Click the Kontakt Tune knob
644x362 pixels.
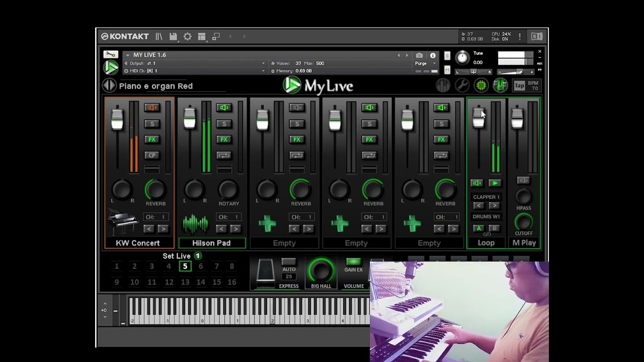(462, 58)
